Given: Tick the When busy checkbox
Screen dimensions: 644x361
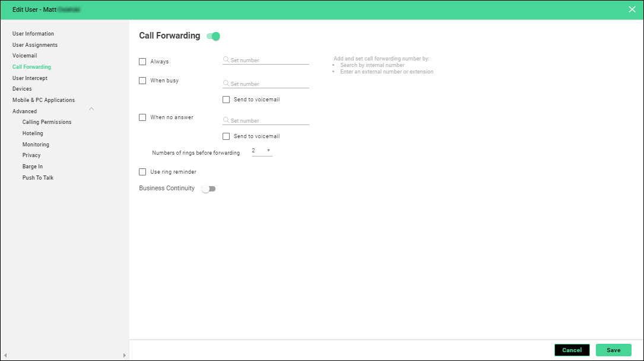Looking at the screenshot, I should (x=142, y=81).
